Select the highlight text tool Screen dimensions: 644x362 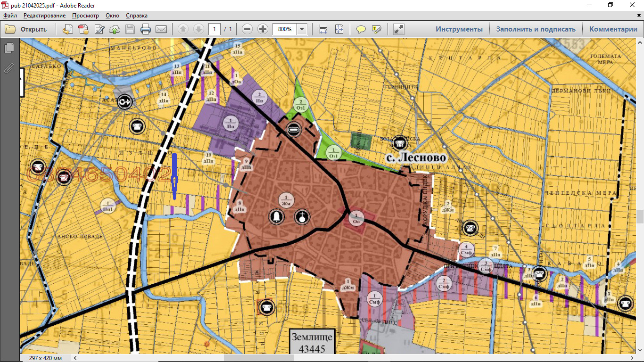pos(376,29)
